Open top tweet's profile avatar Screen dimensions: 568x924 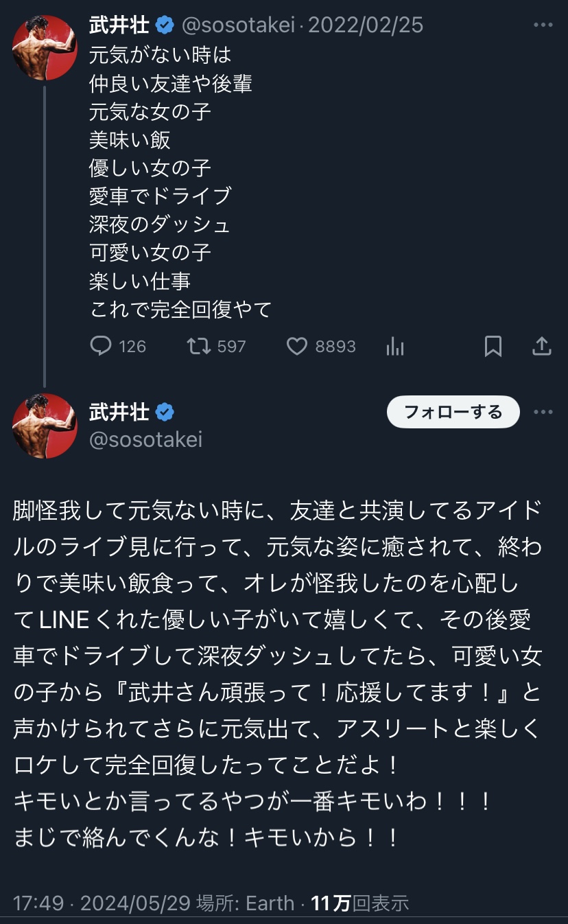tap(45, 48)
